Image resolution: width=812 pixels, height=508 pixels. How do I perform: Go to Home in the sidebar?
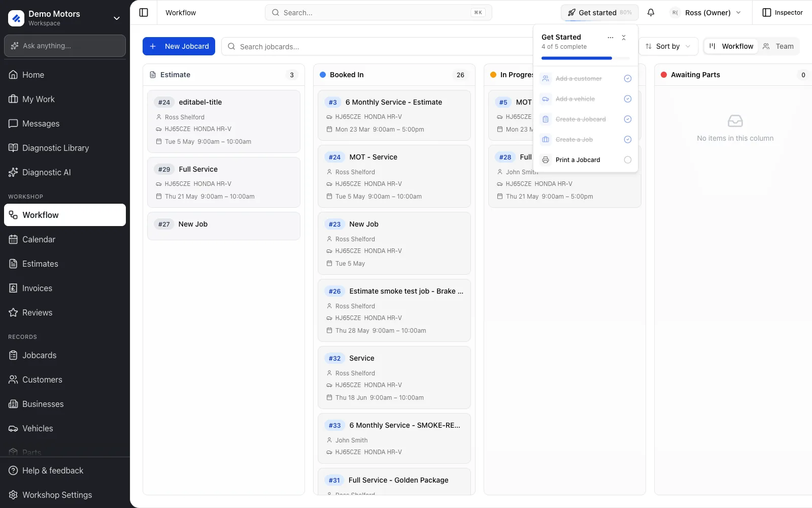[65, 75]
